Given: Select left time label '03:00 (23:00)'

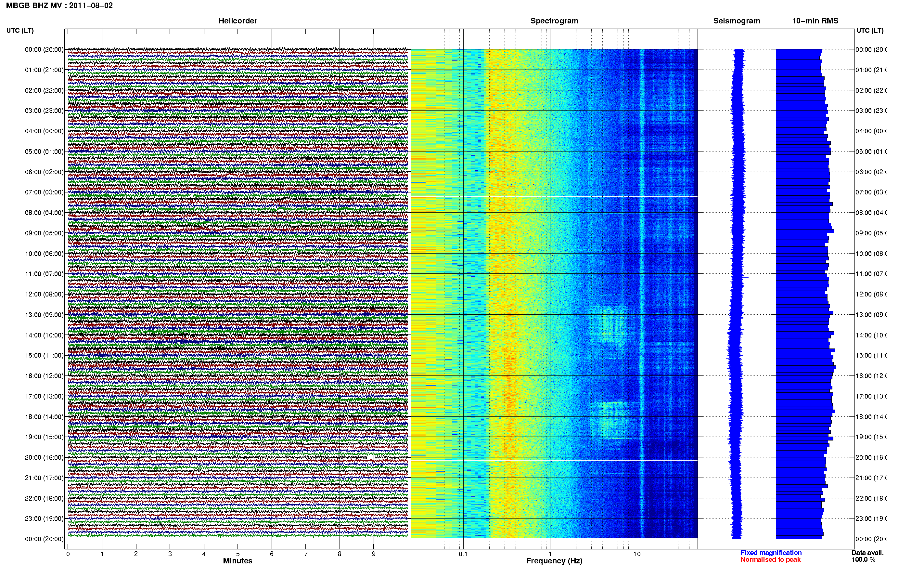Looking at the screenshot, I should pyautogui.click(x=44, y=111).
